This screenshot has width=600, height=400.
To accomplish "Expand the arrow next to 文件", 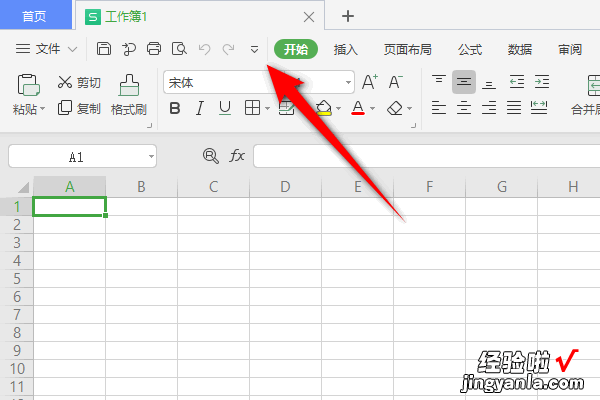I will pyautogui.click(x=73, y=49).
